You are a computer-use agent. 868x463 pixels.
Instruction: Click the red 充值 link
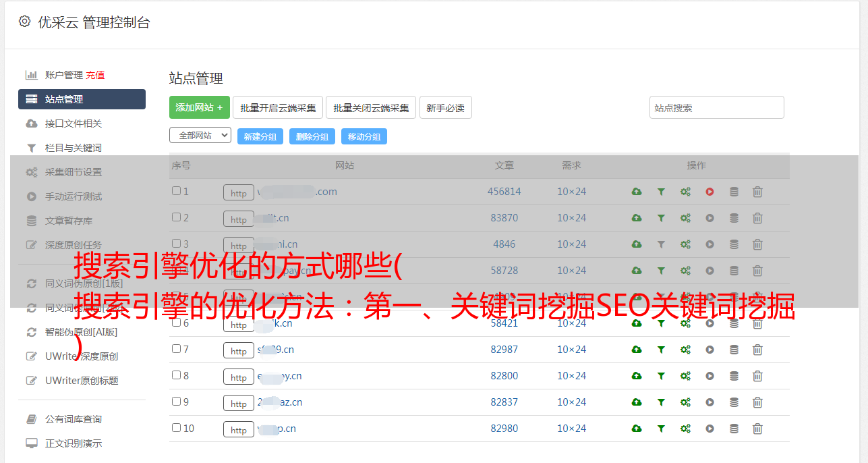click(x=95, y=75)
